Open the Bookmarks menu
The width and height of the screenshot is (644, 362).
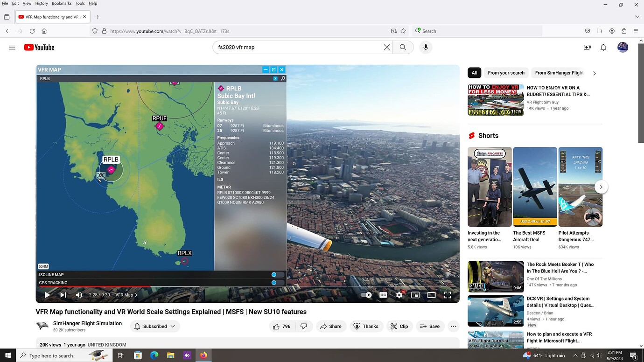pos(61,3)
